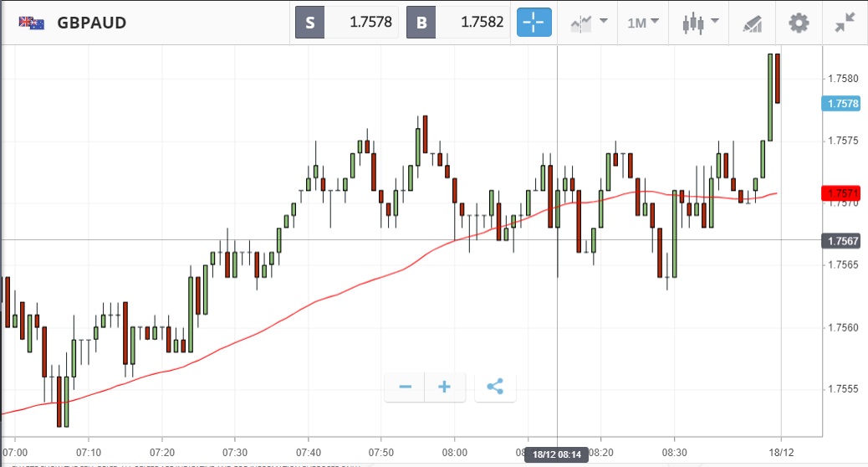868x467 pixels.
Task: Zoom in the chart with the plus button
Action: point(445,387)
